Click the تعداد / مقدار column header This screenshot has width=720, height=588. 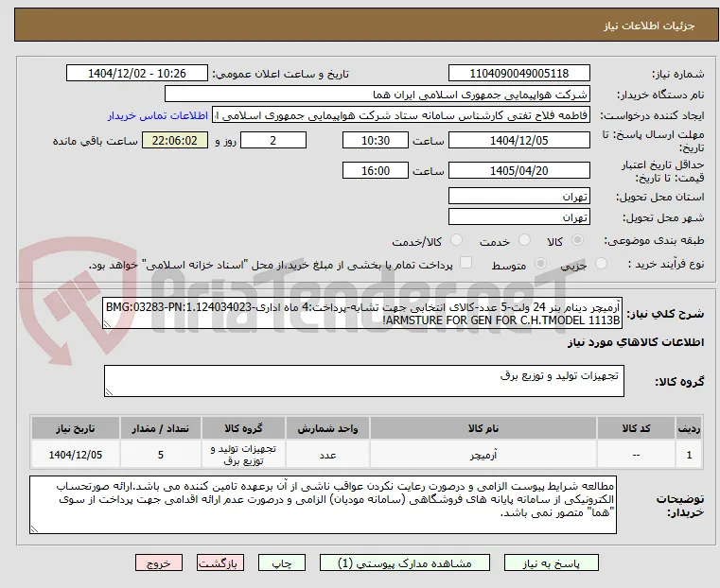(x=160, y=428)
